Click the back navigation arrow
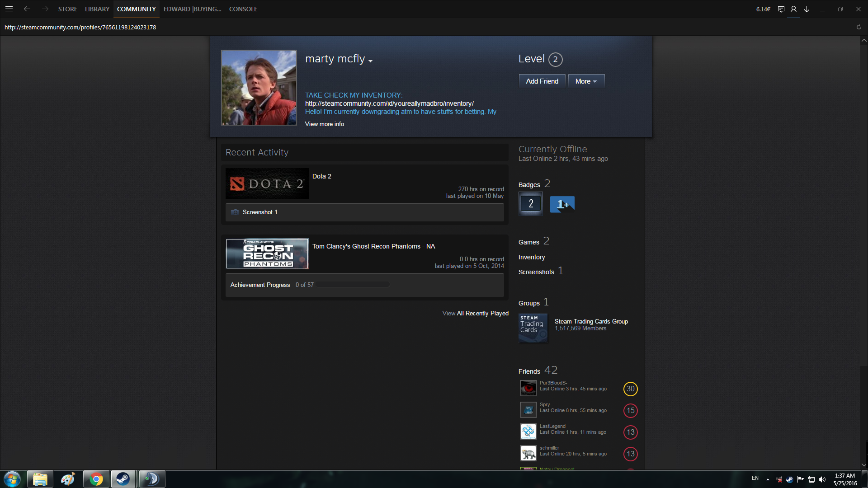This screenshot has width=868, height=488. click(27, 9)
